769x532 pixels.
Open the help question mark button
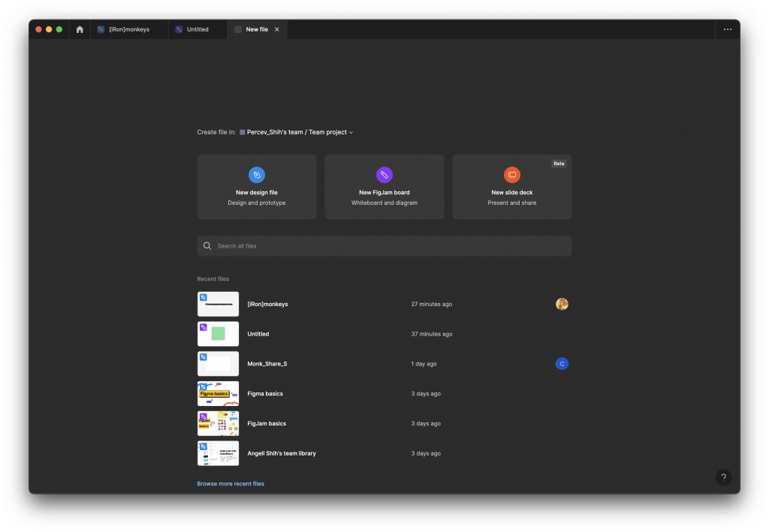tap(723, 477)
